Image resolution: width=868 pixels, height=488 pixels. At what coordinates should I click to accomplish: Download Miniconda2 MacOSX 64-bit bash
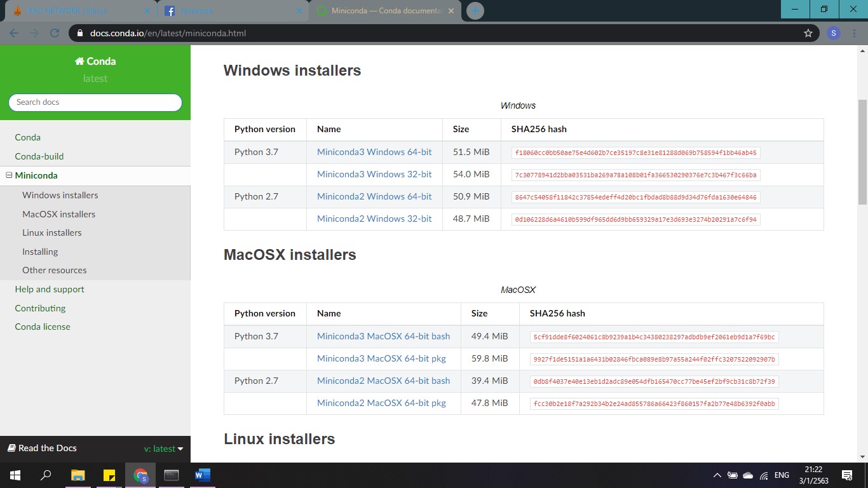[x=384, y=381]
